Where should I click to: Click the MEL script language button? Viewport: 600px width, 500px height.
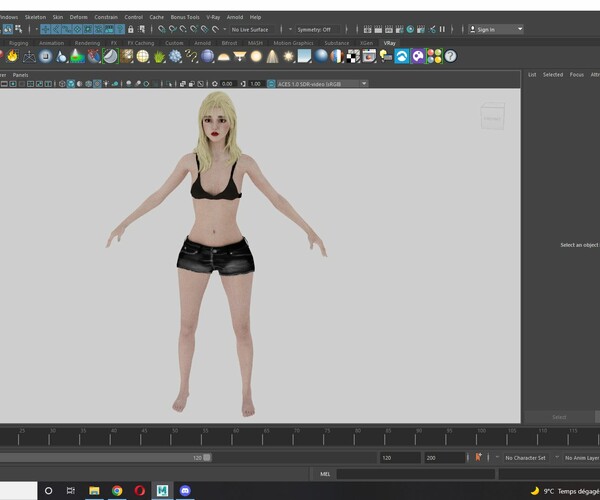[325, 474]
